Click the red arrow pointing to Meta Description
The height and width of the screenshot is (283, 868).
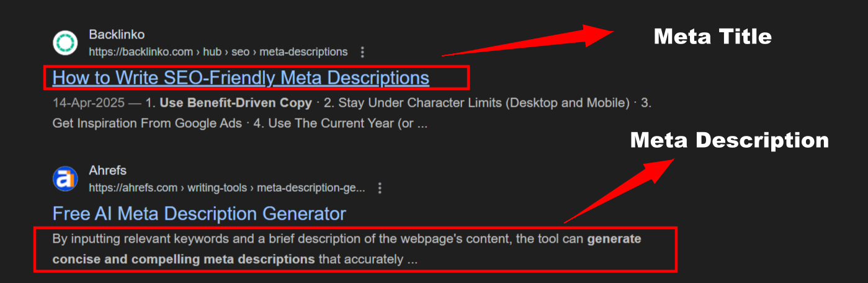click(620, 191)
